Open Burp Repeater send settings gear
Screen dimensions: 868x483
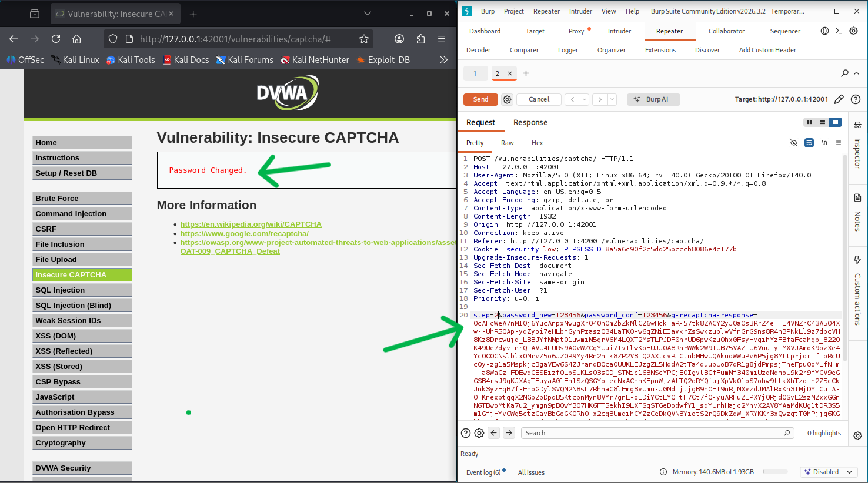click(x=507, y=99)
